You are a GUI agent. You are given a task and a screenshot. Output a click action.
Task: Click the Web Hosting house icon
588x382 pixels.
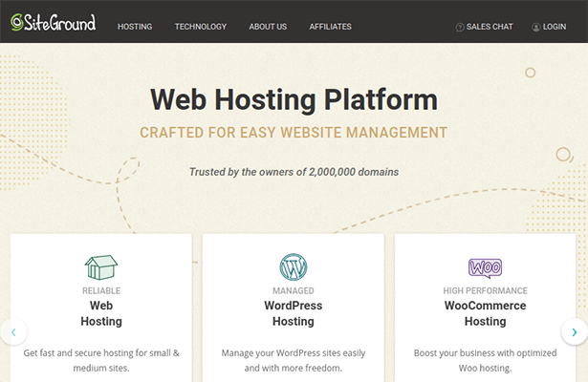pyautogui.click(x=101, y=267)
